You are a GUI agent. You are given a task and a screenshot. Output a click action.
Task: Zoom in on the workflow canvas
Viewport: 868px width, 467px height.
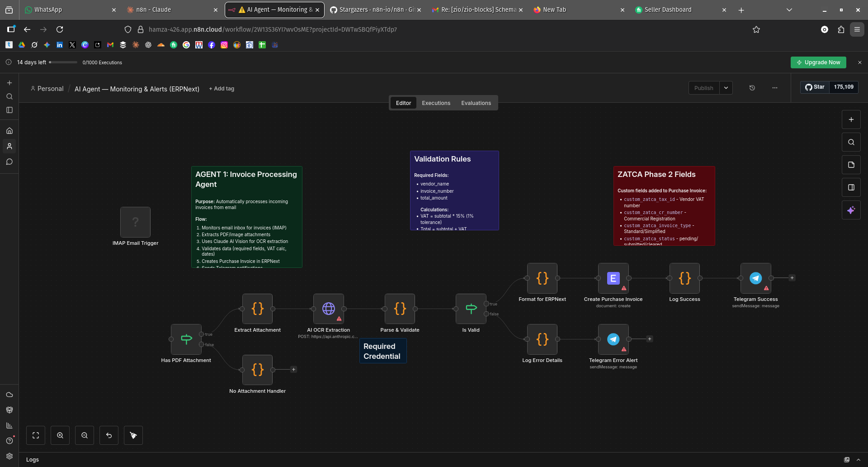coord(60,435)
